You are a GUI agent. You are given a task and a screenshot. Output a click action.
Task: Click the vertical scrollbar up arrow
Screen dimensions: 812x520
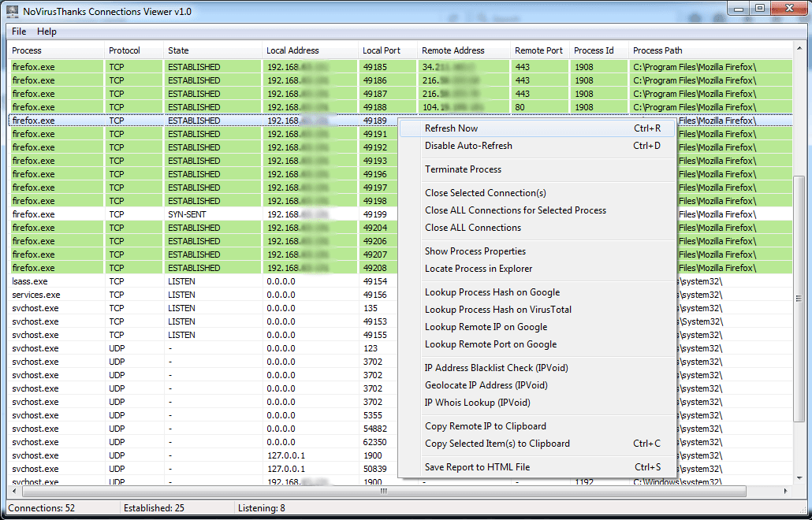(799, 49)
